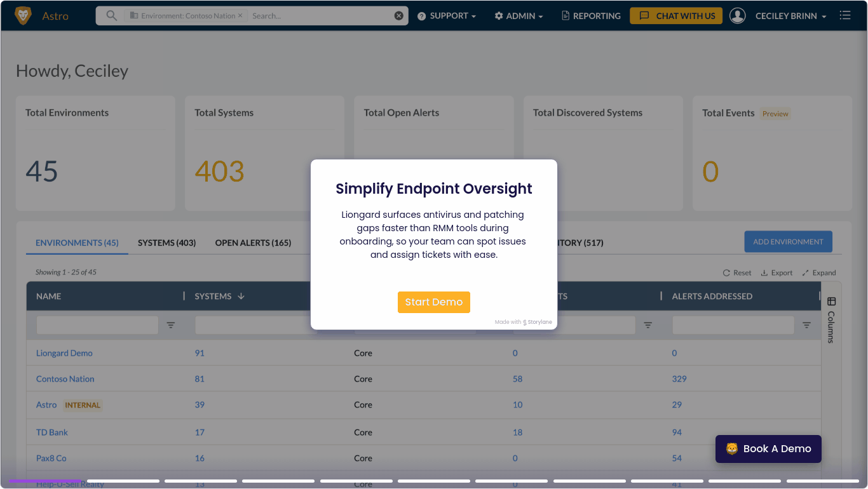Expand the Admin dropdown menu
The height and width of the screenshot is (489, 868).
pyautogui.click(x=519, y=16)
